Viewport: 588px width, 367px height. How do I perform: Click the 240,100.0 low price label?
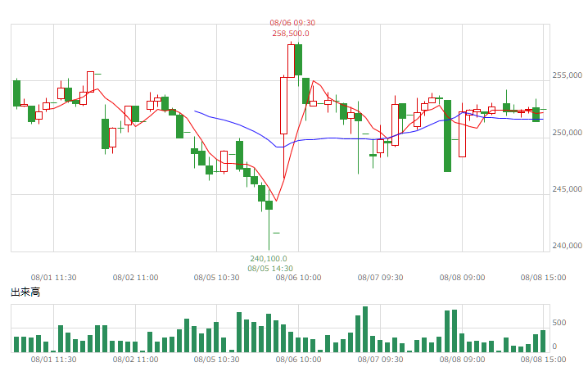[269, 259]
